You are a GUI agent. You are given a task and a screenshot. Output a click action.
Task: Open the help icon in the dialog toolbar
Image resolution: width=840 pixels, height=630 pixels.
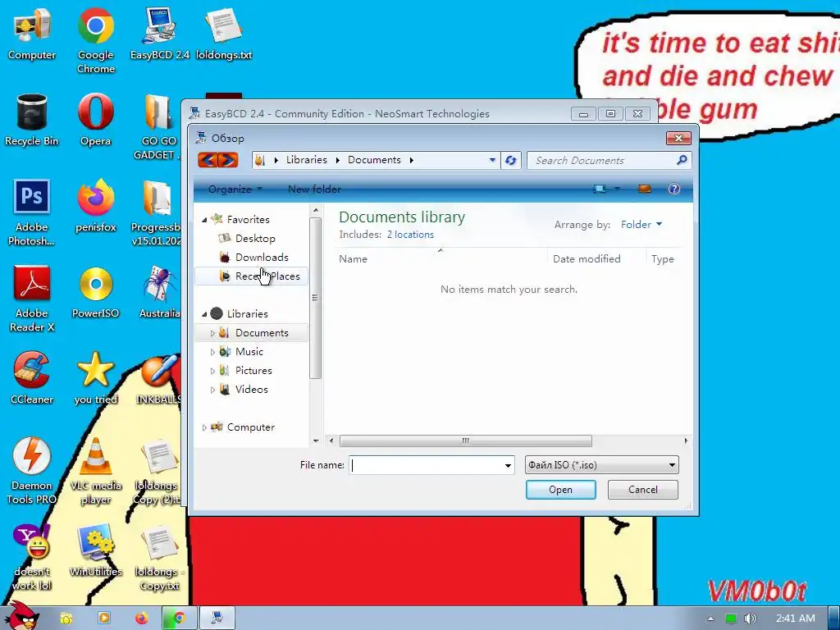[x=674, y=189]
